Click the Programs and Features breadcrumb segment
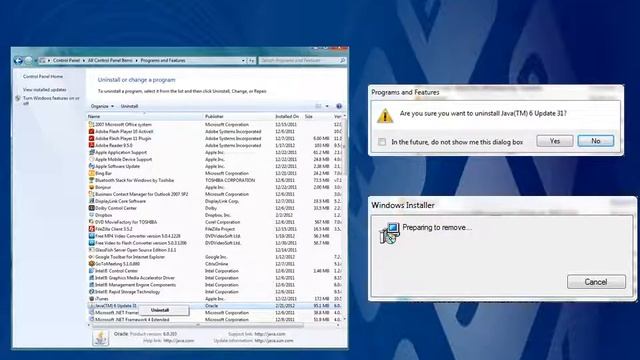Image resolution: width=640 pixels, height=360 pixels. [x=163, y=60]
